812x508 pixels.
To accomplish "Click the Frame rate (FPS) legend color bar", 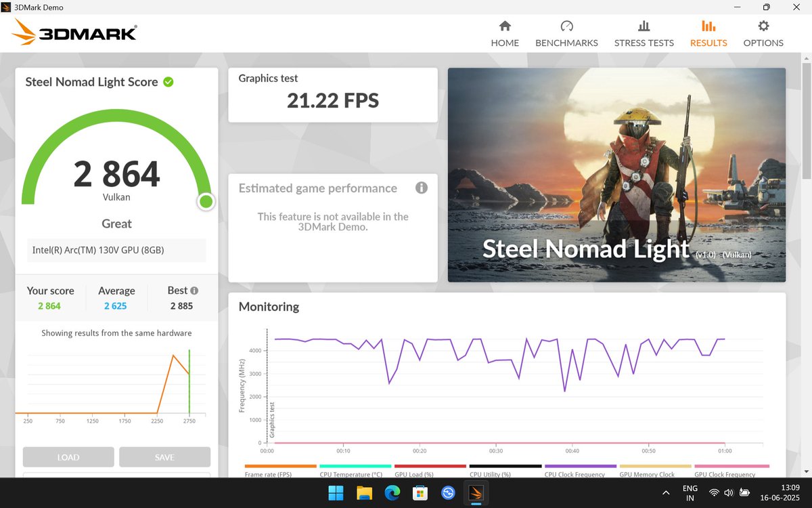I will pos(280,466).
